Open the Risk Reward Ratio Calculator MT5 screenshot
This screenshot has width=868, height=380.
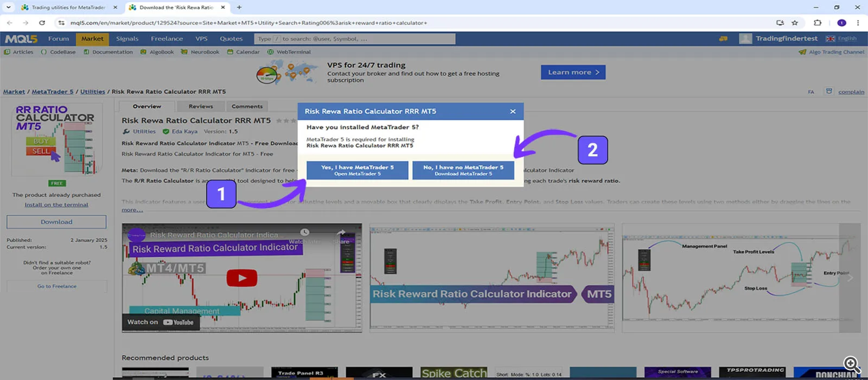pyautogui.click(x=492, y=278)
